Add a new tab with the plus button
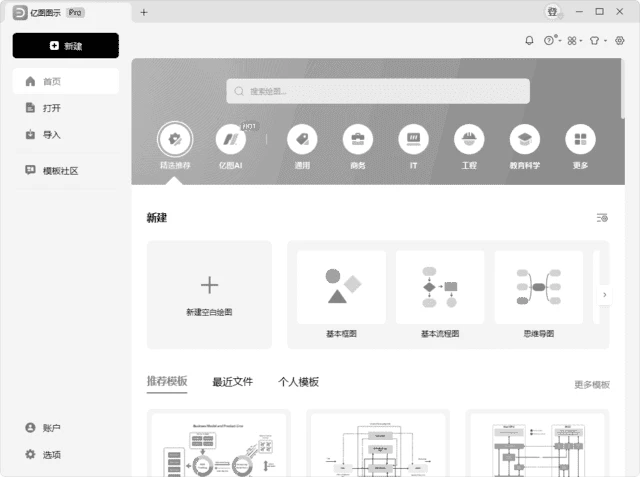640x477 pixels. tap(144, 12)
